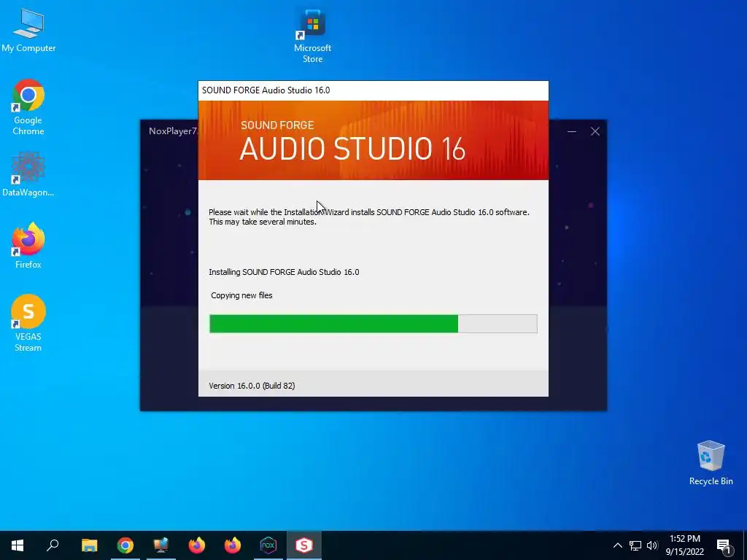Click the green installation progress bar
This screenshot has width=747, height=560.
coord(373,324)
